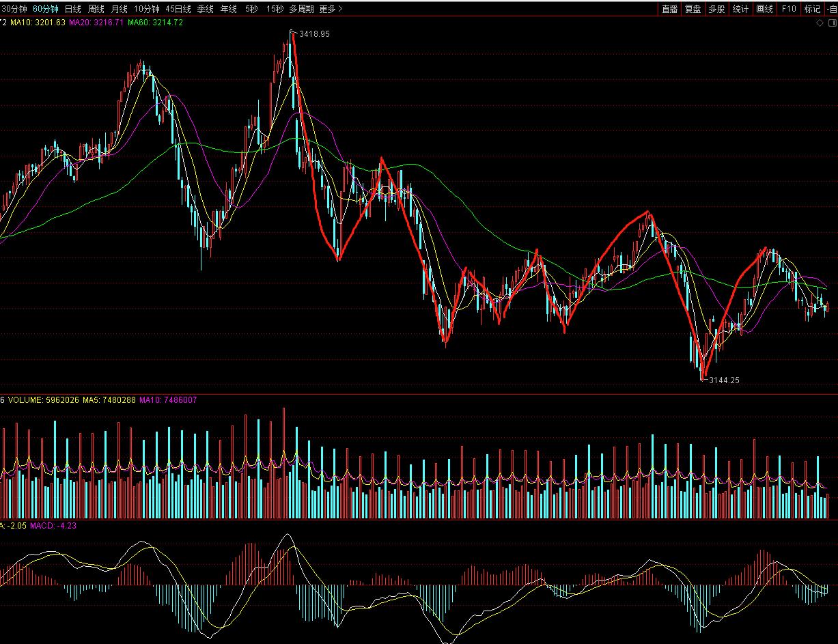This screenshot has height=644, width=838.
Task: Switch to the 30分钟 period tab
Action: 14,9
